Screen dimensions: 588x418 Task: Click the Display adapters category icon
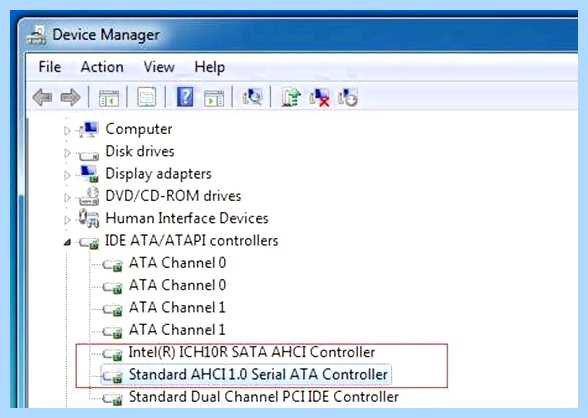(x=89, y=174)
